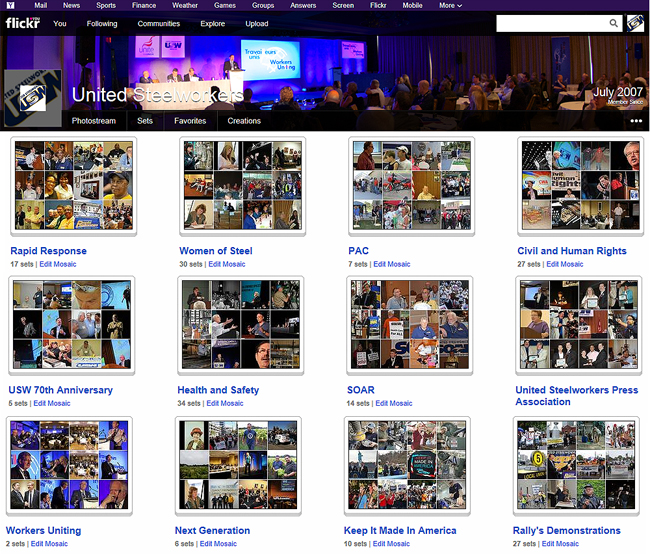Open the Rapid Response collection link
The image size is (650, 554).
coord(48,251)
